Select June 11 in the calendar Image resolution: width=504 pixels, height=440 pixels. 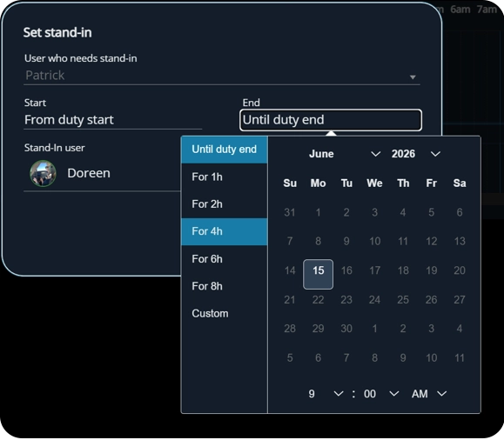[x=403, y=242]
